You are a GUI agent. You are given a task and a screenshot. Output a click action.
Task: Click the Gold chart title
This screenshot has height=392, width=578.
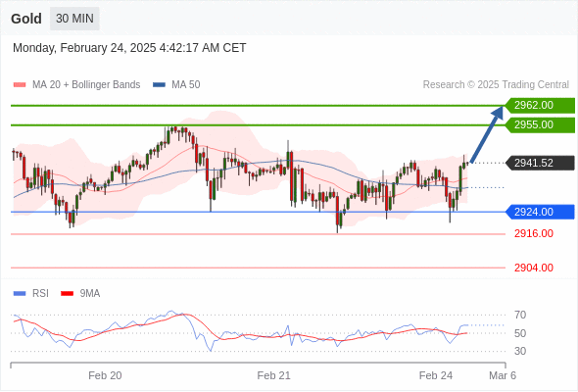(x=26, y=19)
